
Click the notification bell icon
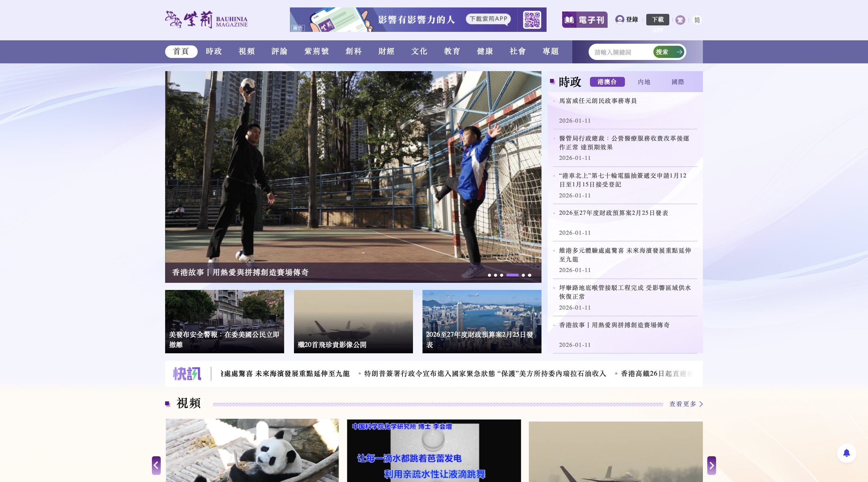tap(846, 453)
